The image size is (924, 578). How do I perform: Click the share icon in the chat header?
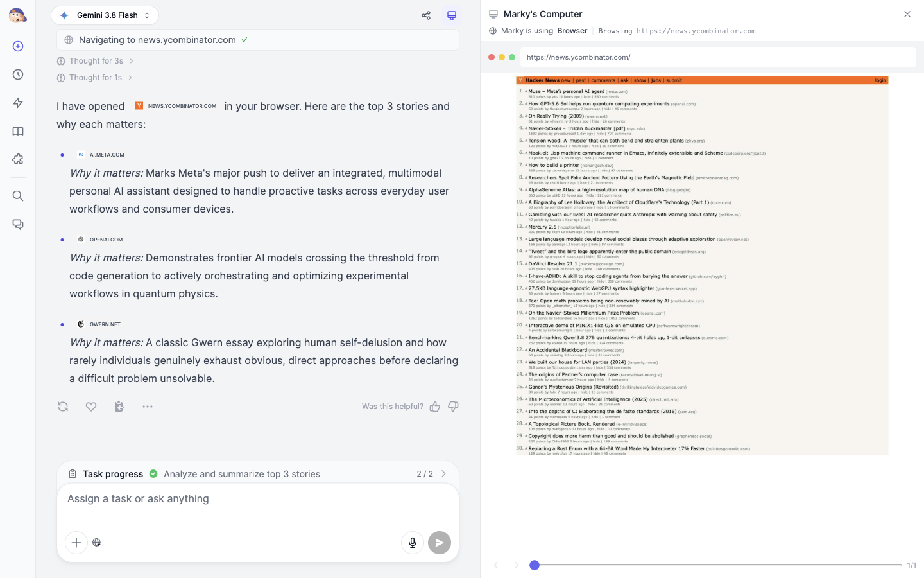[x=426, y=15]
